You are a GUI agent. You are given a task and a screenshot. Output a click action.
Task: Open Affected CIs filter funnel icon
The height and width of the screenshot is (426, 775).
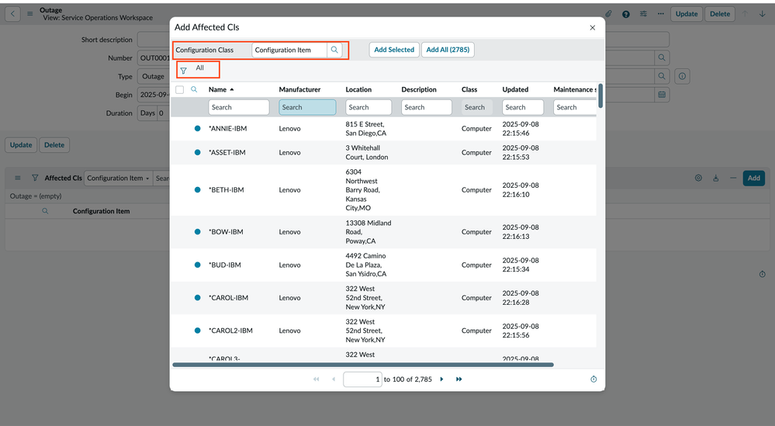point(35,177)
